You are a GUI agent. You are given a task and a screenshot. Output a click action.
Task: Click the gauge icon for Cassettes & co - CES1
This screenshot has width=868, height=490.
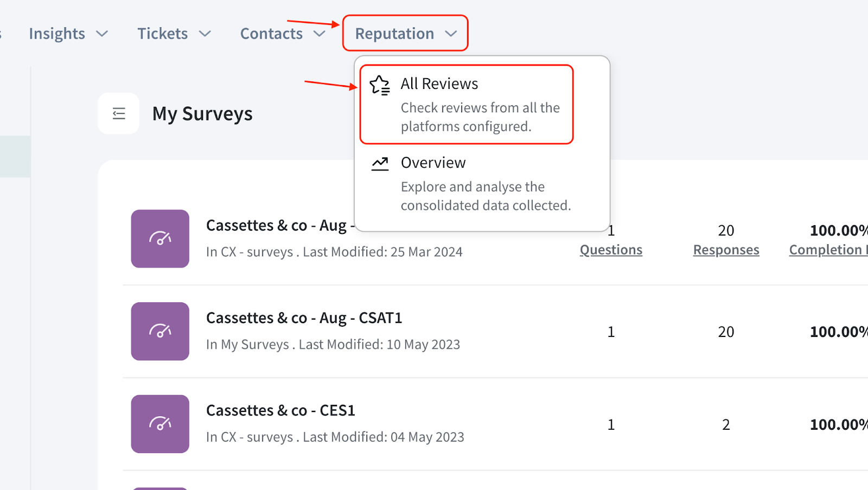160,424
